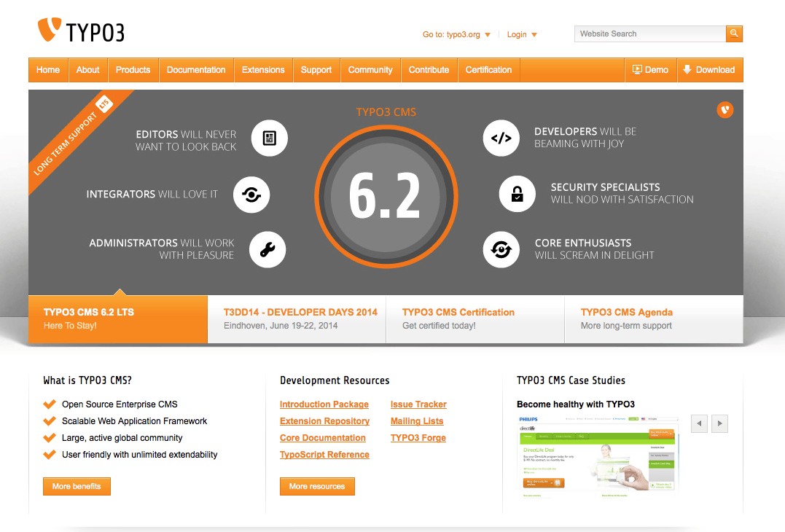The width and height of the screenshot is (785, 532).
Task: Open the Extensions menu item
Action: coord(263,70)
